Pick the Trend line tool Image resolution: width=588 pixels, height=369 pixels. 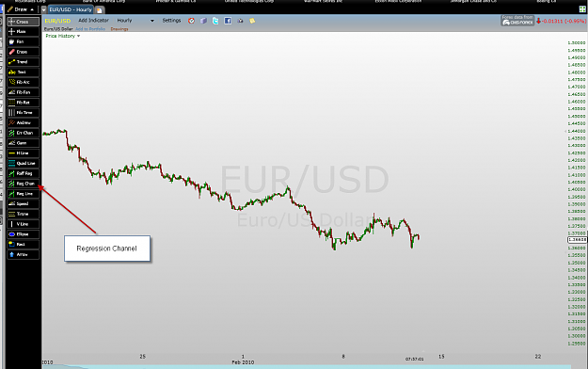(x=23, y=62)
